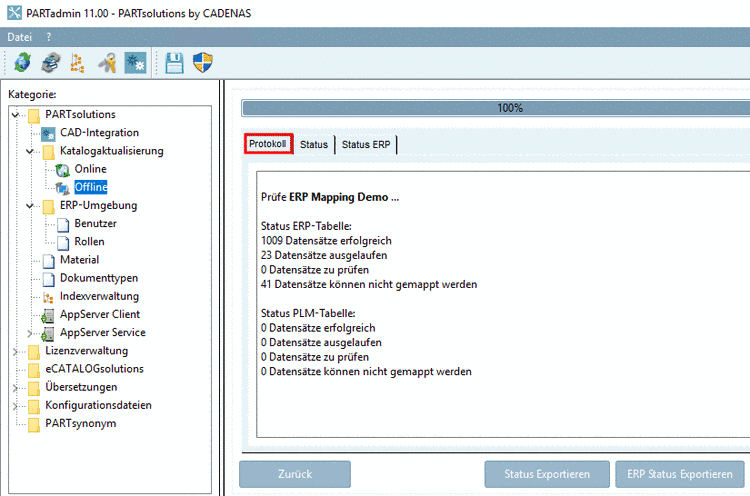
Task: Expand the AppServer Service tree node
Action: [x=30, y=333]
